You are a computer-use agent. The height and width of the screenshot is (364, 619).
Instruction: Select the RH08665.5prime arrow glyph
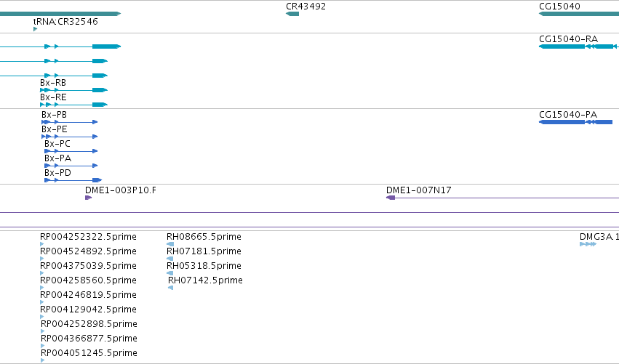point(170,244)
